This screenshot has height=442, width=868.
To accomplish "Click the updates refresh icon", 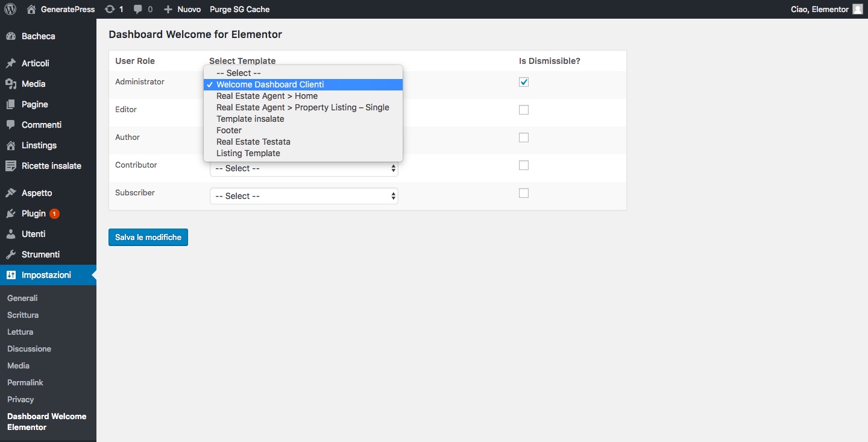I will tap(109, 9).
